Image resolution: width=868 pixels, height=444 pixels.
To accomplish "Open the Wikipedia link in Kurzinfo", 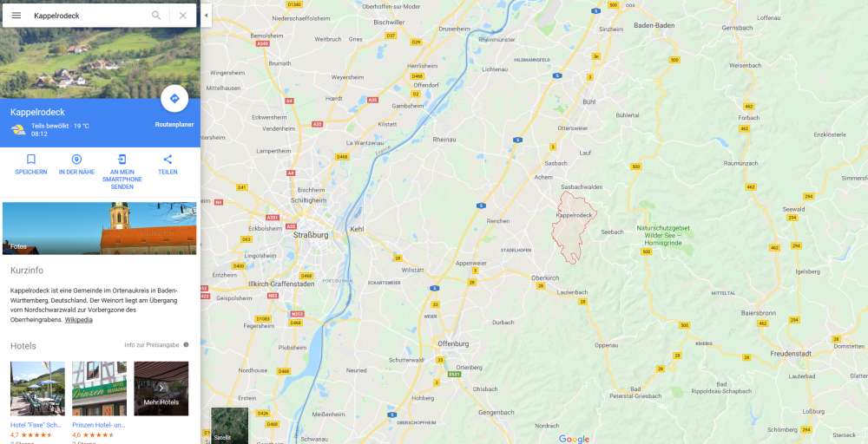I will coord(79,320).
